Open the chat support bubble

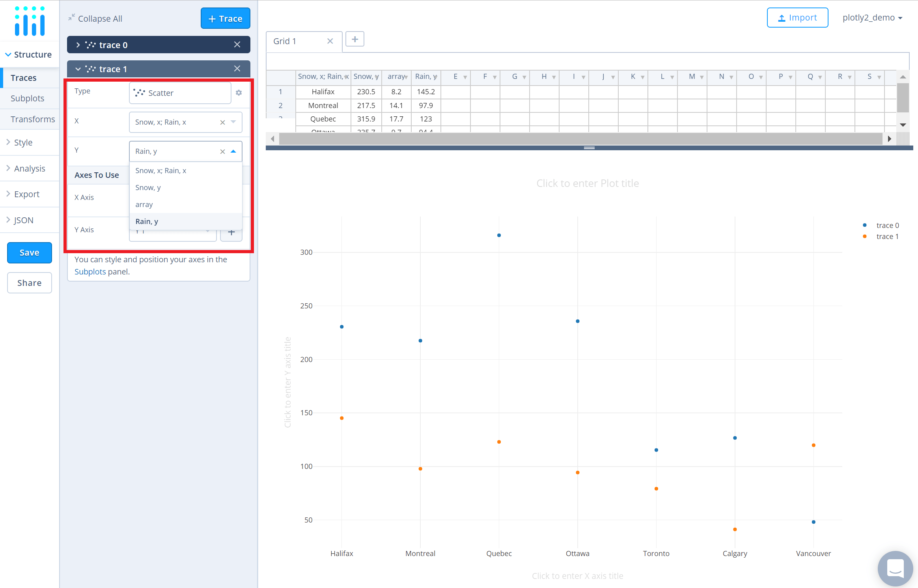coord(895,568)
